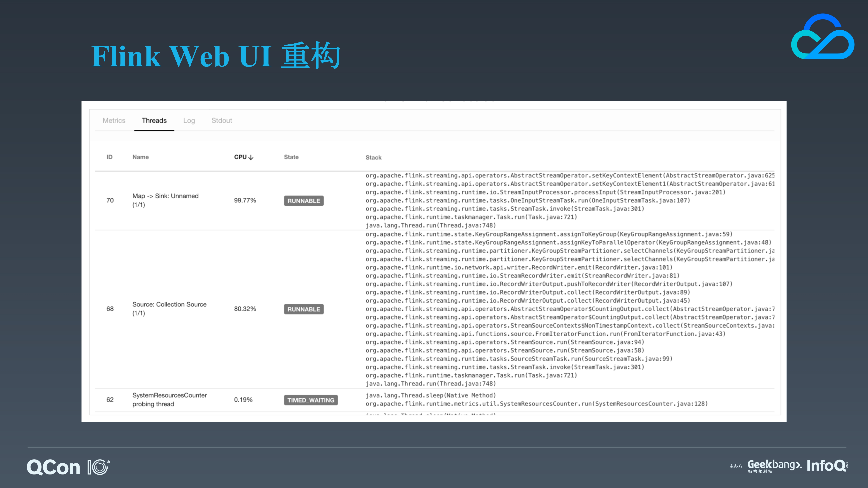
Task: Sort by the CPU column header
Action: click(244, 157)
